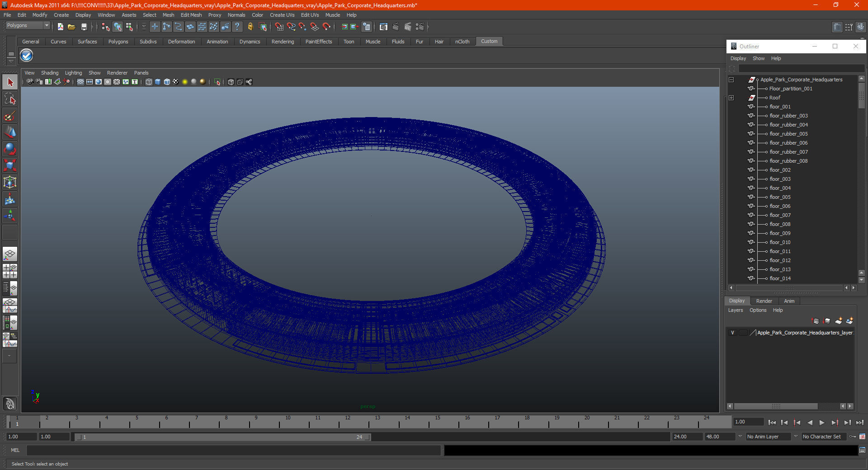This screenshot has height=470, width=868.
Task: Open the Polygons menu set dropdown
Action: [x=28, y=26]
